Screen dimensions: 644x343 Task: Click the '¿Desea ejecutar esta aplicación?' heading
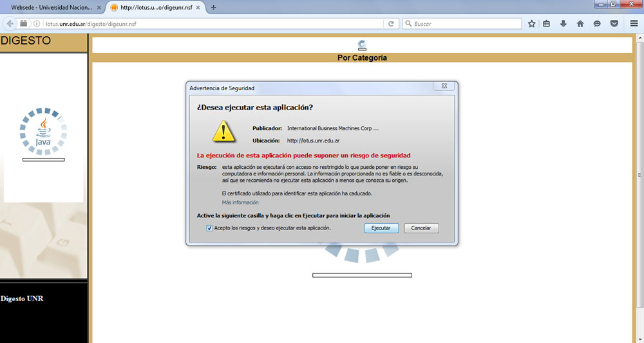point(254,107)
